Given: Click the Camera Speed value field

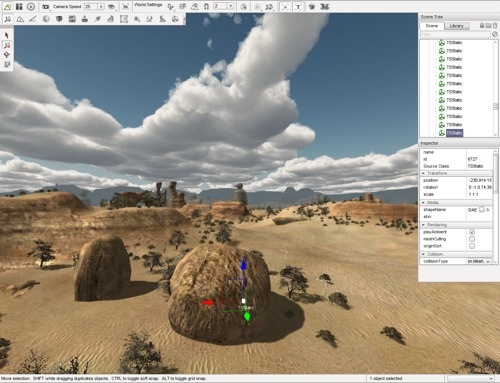Looking at the screenshot, I should point(90,6).
